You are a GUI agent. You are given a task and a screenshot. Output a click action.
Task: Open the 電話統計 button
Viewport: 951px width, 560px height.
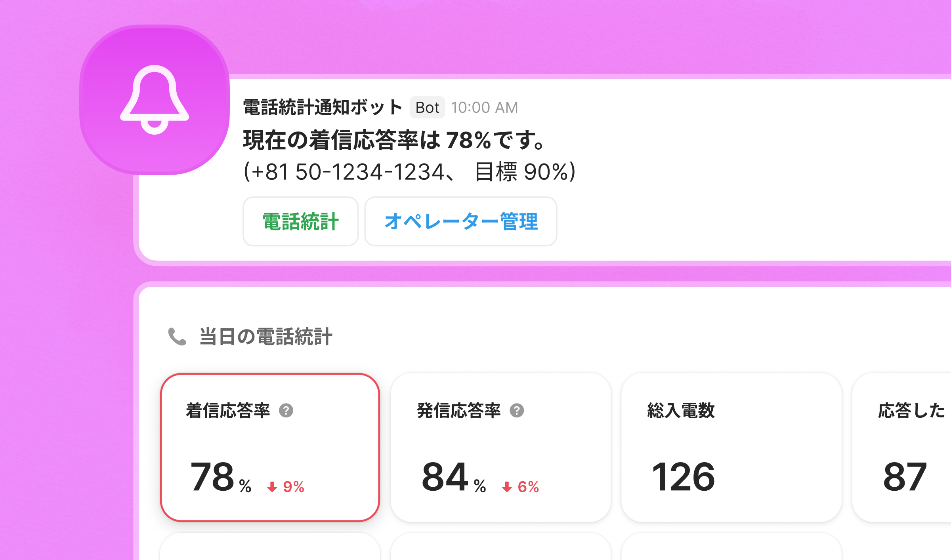click(300, 221)
